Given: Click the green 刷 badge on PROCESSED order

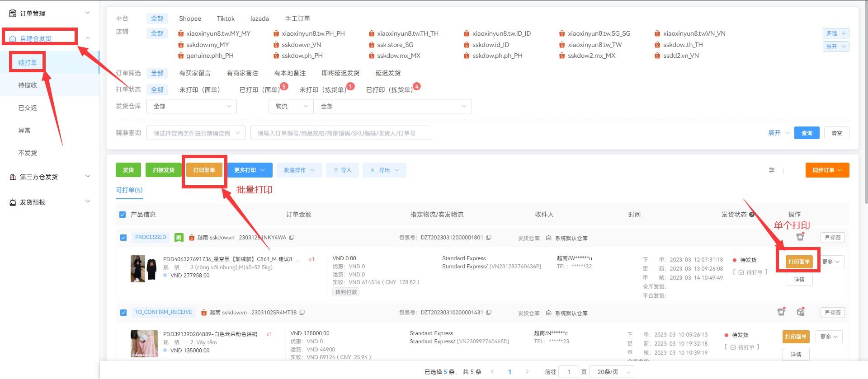Looking at the screenshot, I should 179,237.
